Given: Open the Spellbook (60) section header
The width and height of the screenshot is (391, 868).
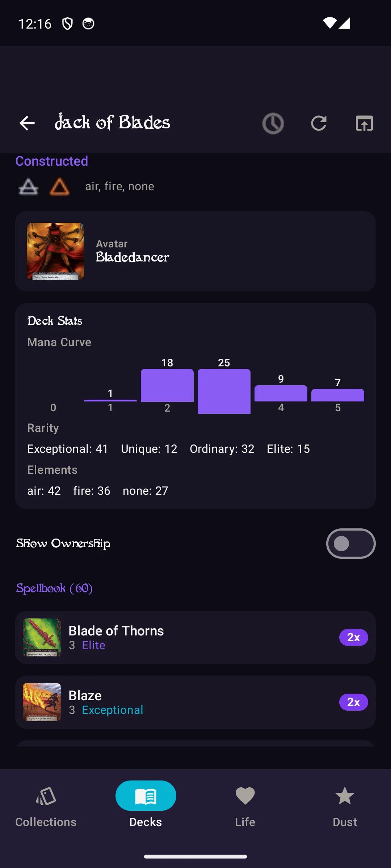Looking at the screenshot, I should point(54,588).
